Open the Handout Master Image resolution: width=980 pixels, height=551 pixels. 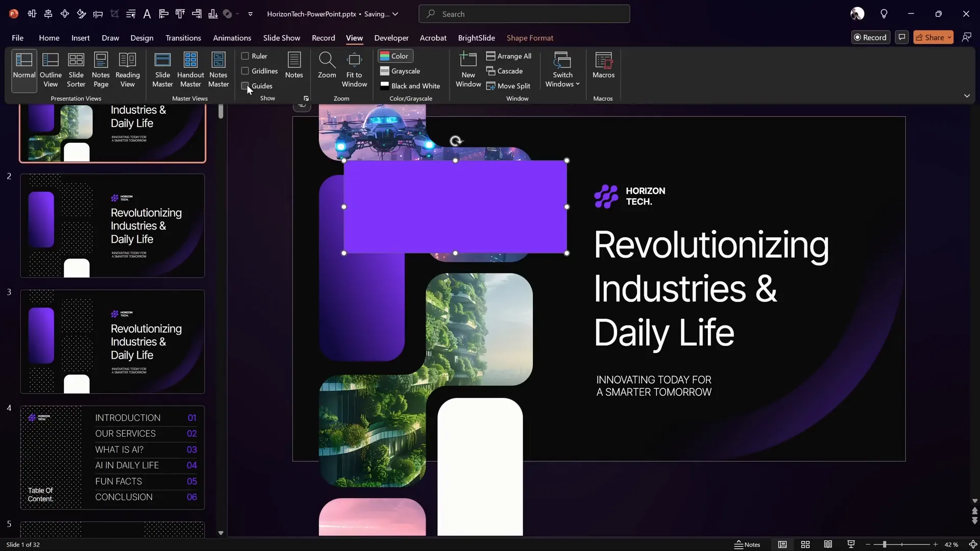pos(190,70)
